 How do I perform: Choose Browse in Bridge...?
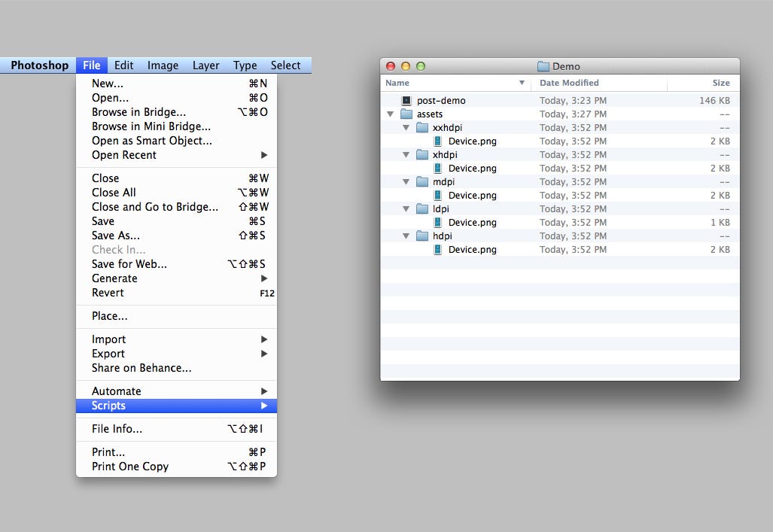[176, 112]
